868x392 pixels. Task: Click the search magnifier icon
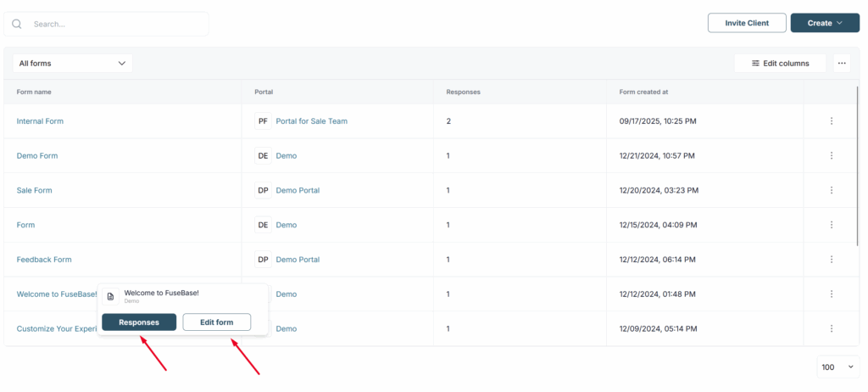coord(17,24)
